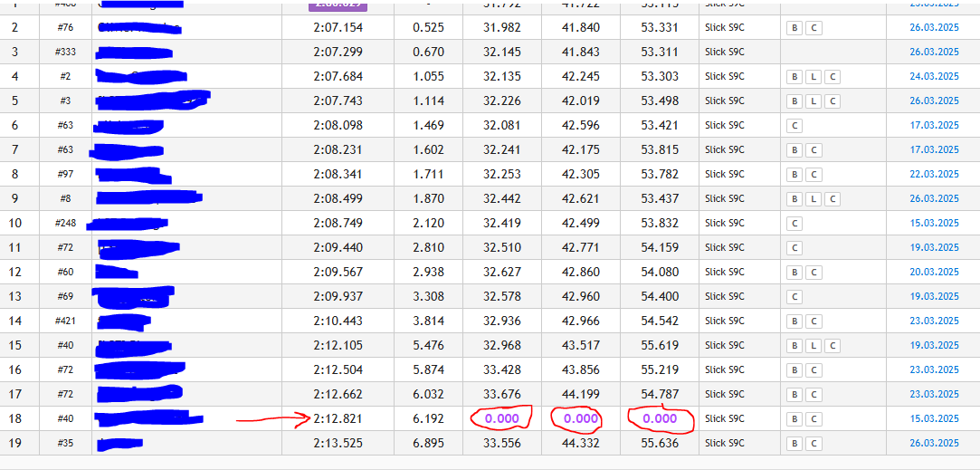Open the 26.03.2025 date link in row 2
Screen dimensions: 980x470
pyautogui.click(x=935, y=27)
